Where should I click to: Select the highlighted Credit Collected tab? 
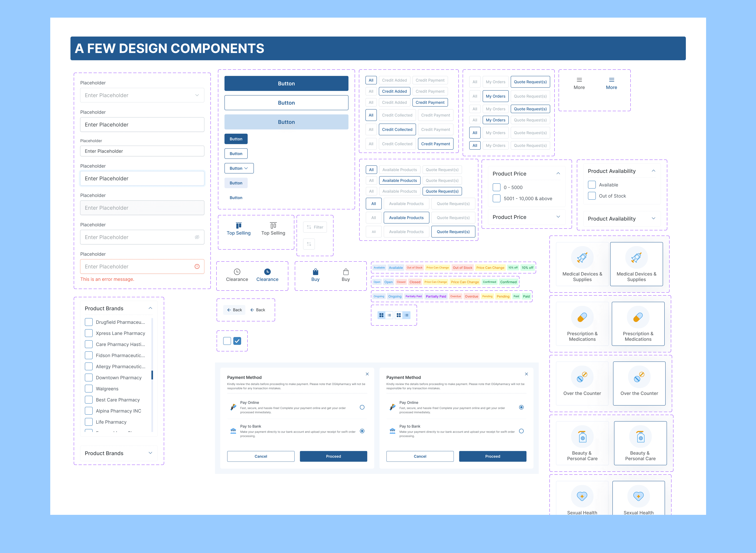click(x=397, y=130)
